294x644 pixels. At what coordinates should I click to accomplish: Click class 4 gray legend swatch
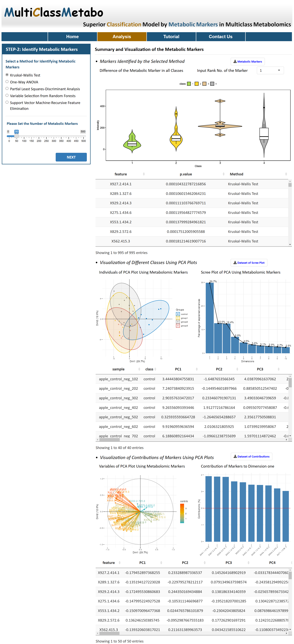click(x=212, y=84)
